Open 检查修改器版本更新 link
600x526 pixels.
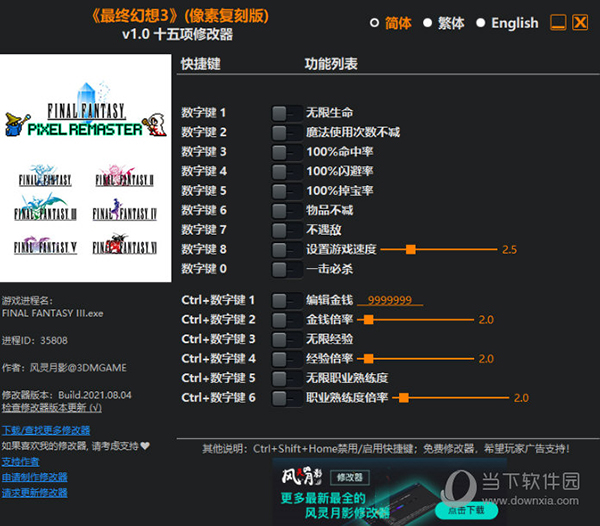[x=52, y=408]
